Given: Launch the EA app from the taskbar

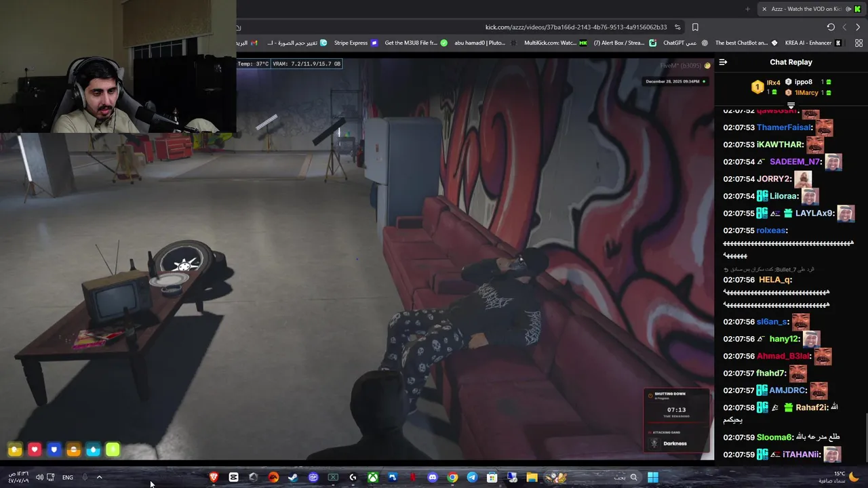Looking at the screenshot, I should click(274, 477).
